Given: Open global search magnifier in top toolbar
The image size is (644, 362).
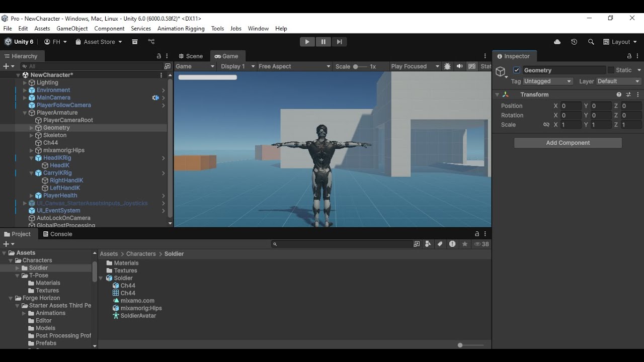Looking at the screenshot, I should [x=591, y=42].
